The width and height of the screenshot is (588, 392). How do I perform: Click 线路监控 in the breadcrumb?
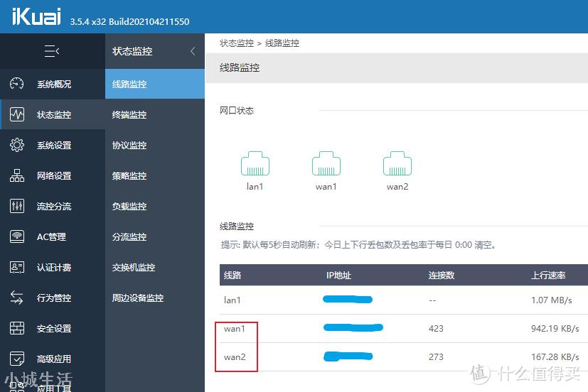click(x=282, y=43)
